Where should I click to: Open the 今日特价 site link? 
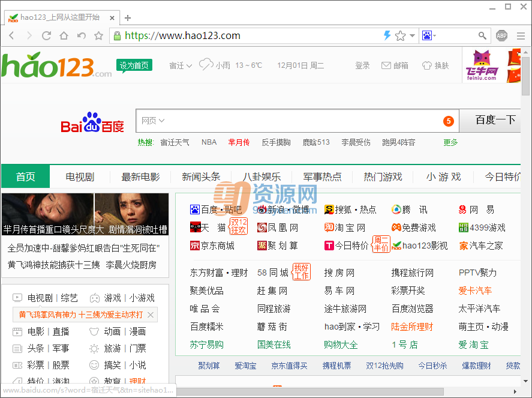(x=346, y=246)
